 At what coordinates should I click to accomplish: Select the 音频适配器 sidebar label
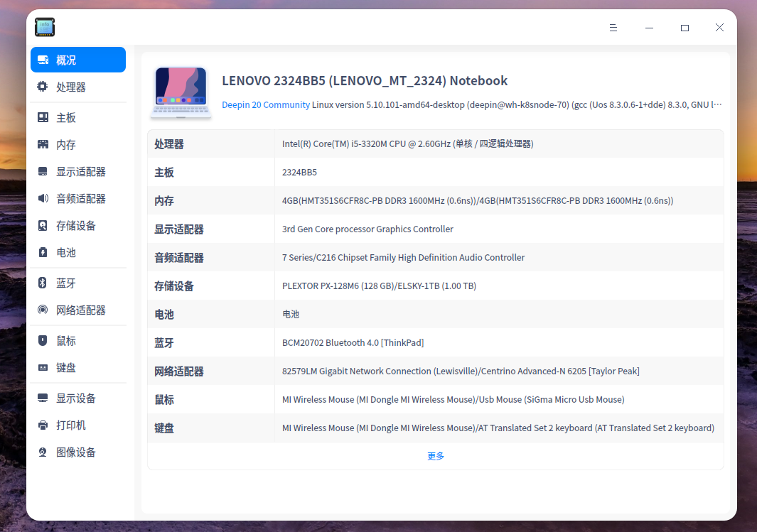pyautogui.click(x=80, y=198)
